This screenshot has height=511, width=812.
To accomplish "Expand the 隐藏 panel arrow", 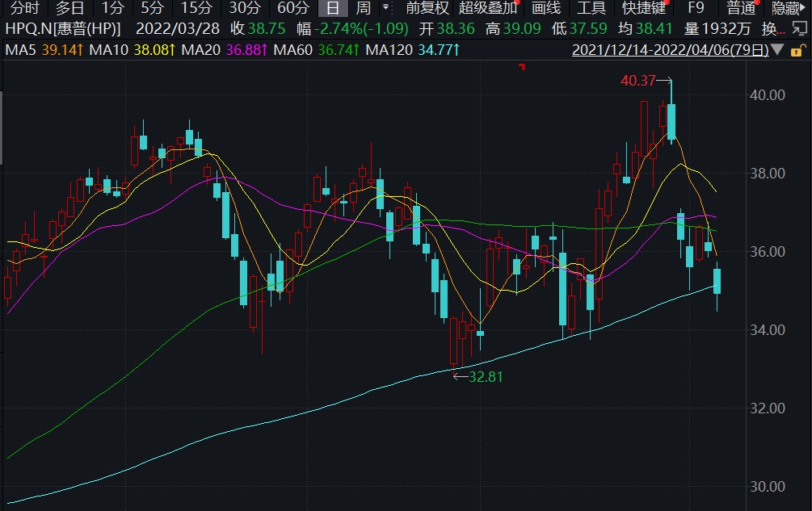I will [x=805, y=9].
